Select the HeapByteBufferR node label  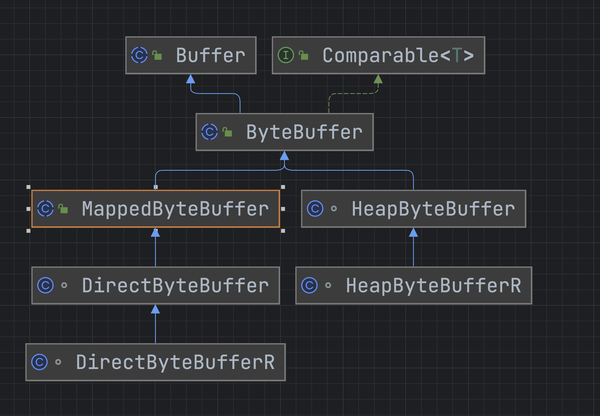pos(434,285)
